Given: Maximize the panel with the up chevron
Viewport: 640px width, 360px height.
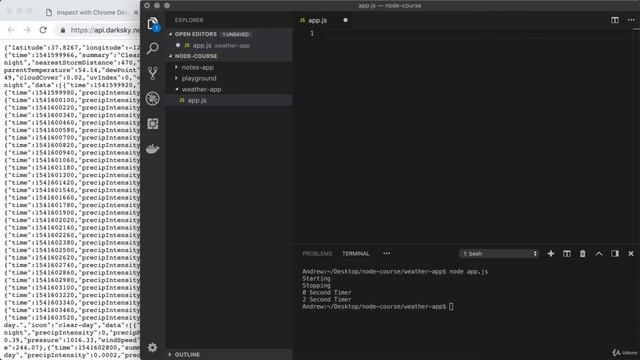Looking at the screenshot, I should [599, 253].
